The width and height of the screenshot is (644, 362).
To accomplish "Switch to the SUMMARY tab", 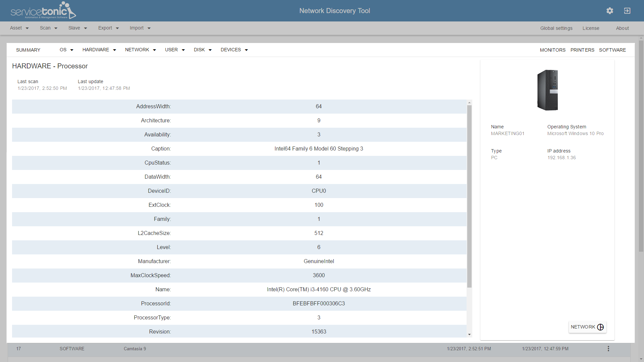I will click(28, 50).
